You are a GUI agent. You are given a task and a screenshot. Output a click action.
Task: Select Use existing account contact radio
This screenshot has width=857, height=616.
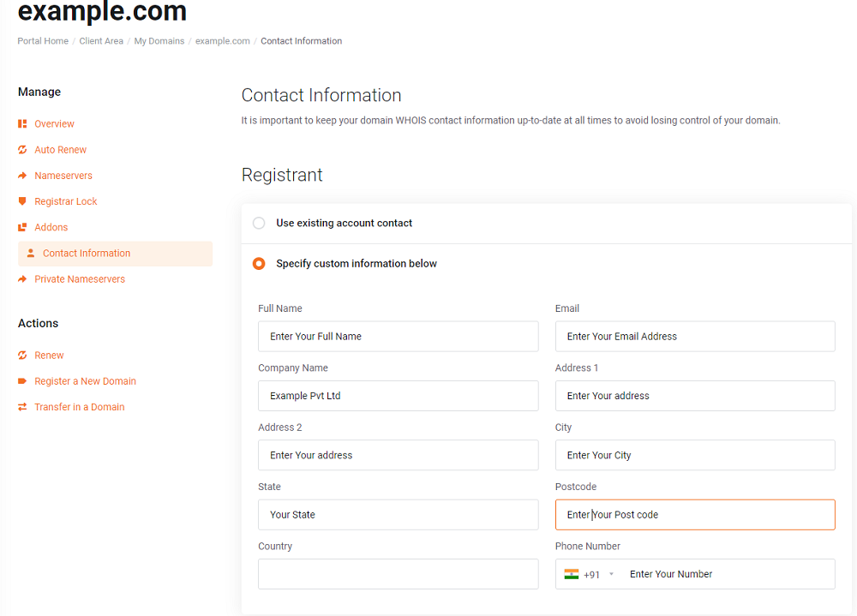(259, 223)
